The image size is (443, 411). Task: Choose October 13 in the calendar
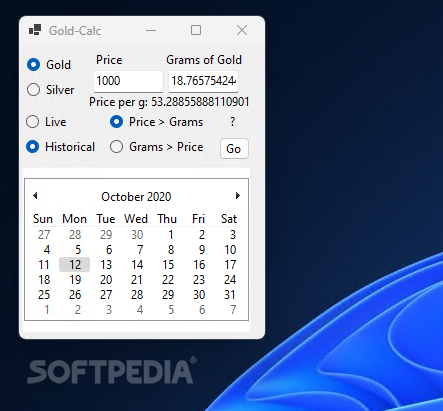tap(106, 265)
